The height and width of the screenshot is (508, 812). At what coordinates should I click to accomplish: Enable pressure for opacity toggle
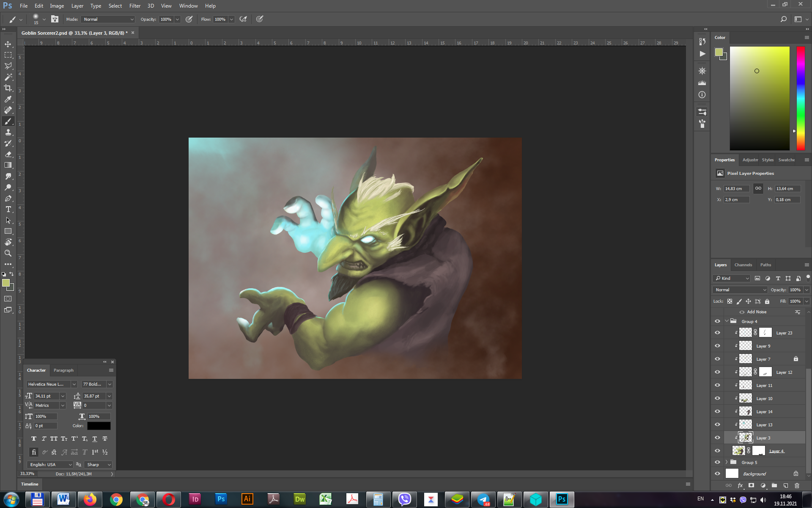pyautogui.click(x=189, y=19)
